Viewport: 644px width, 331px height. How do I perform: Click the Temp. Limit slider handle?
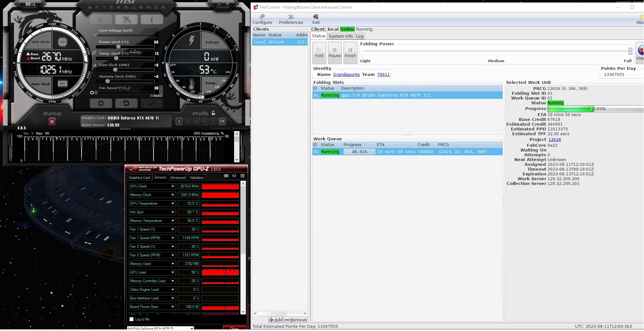pos(116,58)
